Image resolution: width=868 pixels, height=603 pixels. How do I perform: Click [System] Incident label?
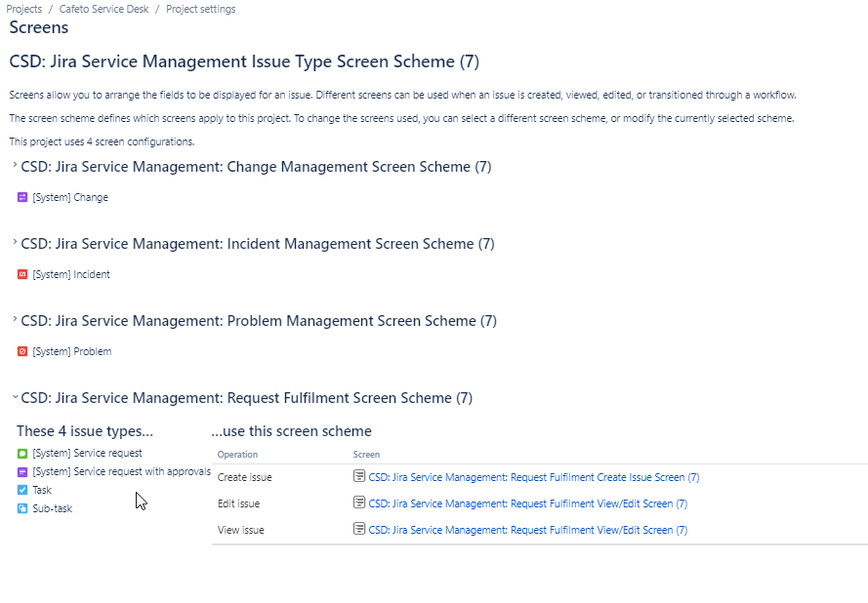71,274
